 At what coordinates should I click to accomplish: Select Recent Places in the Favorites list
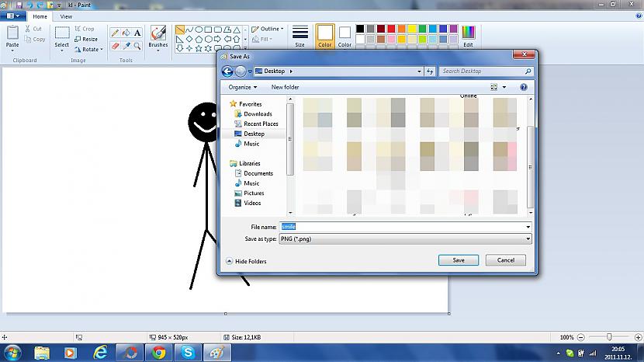click(x=261, y=124)
